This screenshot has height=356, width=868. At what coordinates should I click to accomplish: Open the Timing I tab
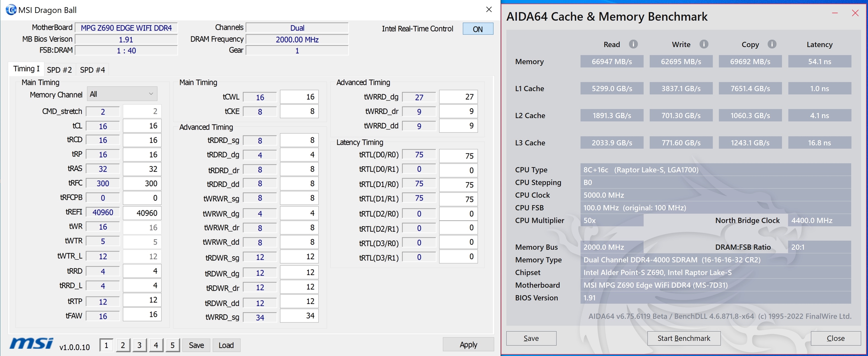click(x=26, y=69)
